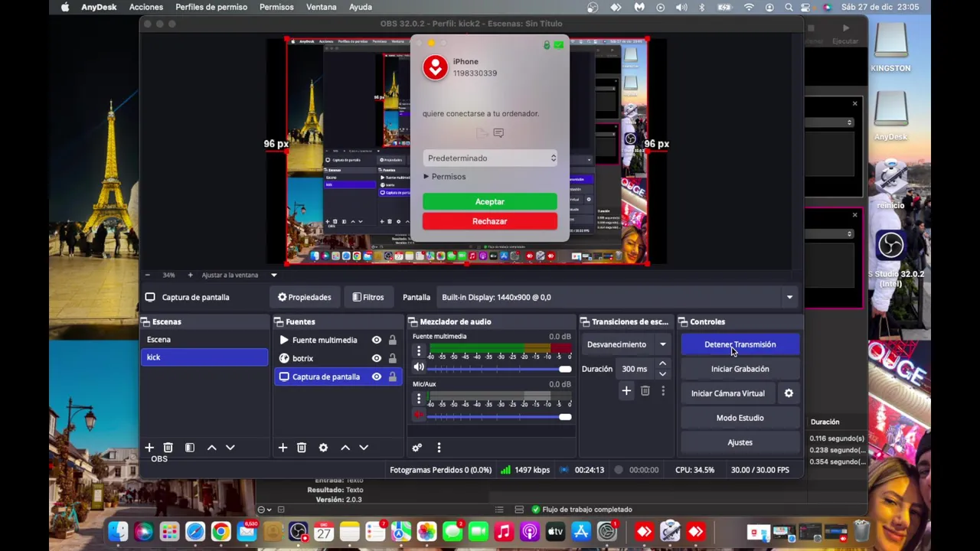Open Ajustes in Controles panel
Screen dimensions: 980x551
(740, 442)
